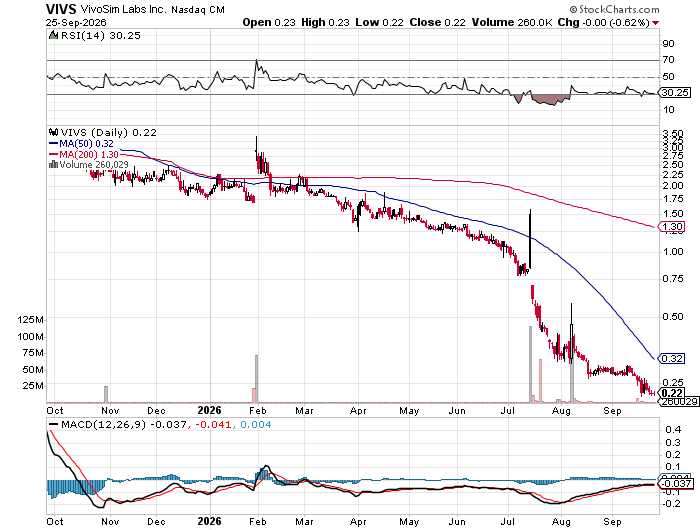Click the RSI(14) indicator icon

(53, 35)
